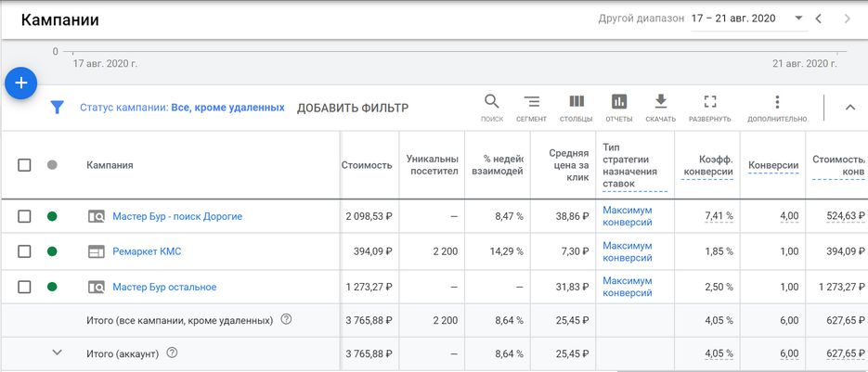Open the filter funnel icon

(x=57, y=108)
